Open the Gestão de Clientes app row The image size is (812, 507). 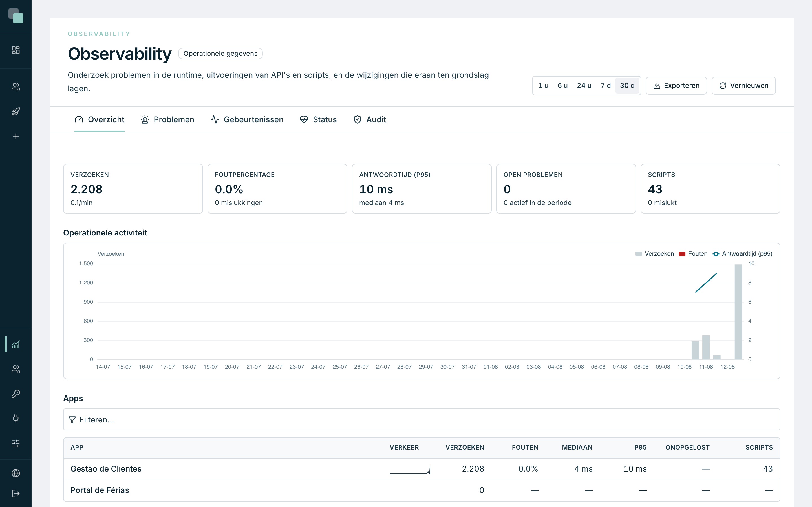pyautogui.click(x=422, y=469)
